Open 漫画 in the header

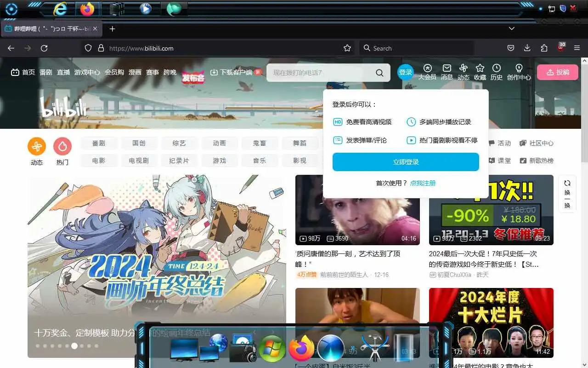[x=135, y=72]
